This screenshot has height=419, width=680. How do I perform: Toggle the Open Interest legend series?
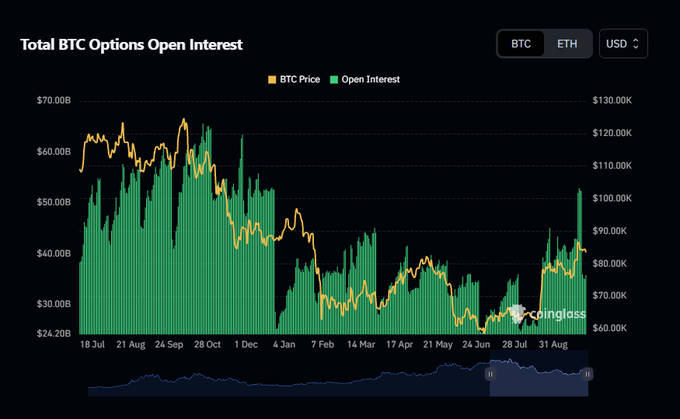click(365, 79)
